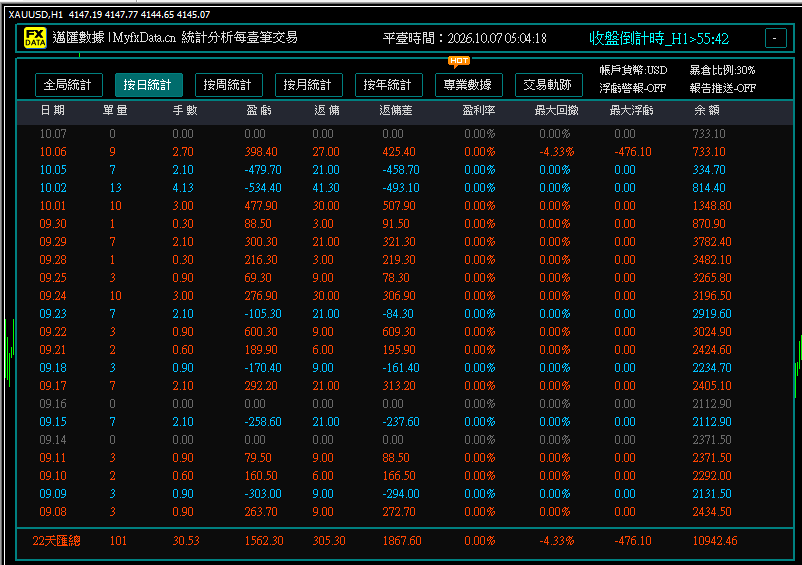This screenshot has width=802, height=565.
Task: Toggle the 浮虧警報-OFF setting
Action: [633, 88]
